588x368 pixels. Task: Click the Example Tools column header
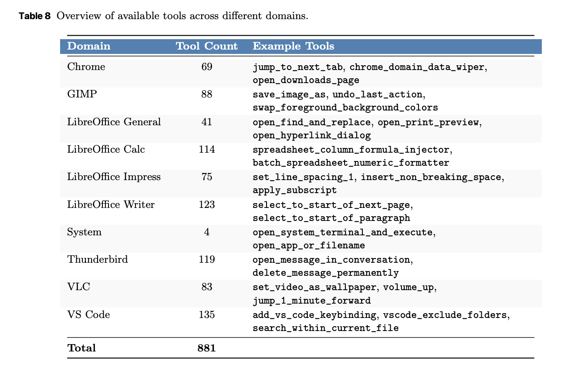click(x=294, y=46)
